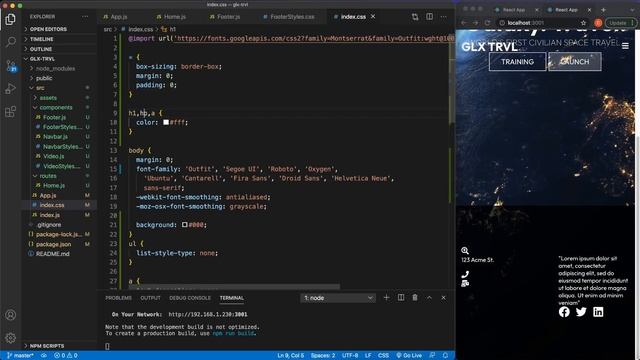Reload the browser page
This screenshot has width=640, height=360.
pos(487,23)
